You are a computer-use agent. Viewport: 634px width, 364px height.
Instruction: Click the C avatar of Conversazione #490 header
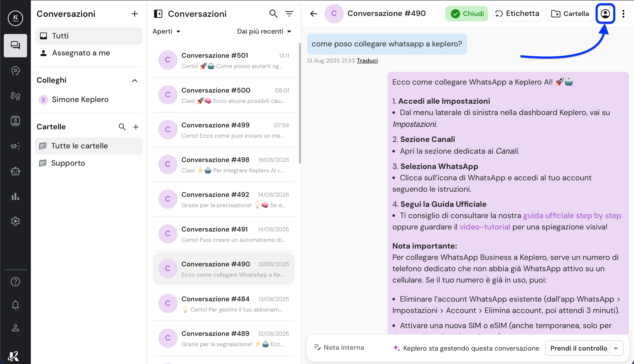click(x=334, y=13)
